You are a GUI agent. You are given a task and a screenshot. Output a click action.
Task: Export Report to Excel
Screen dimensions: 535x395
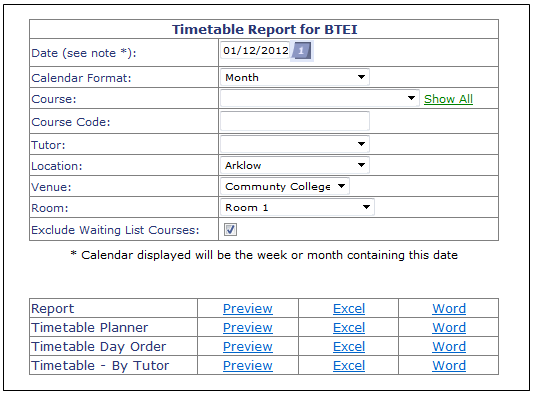point(349,309)
